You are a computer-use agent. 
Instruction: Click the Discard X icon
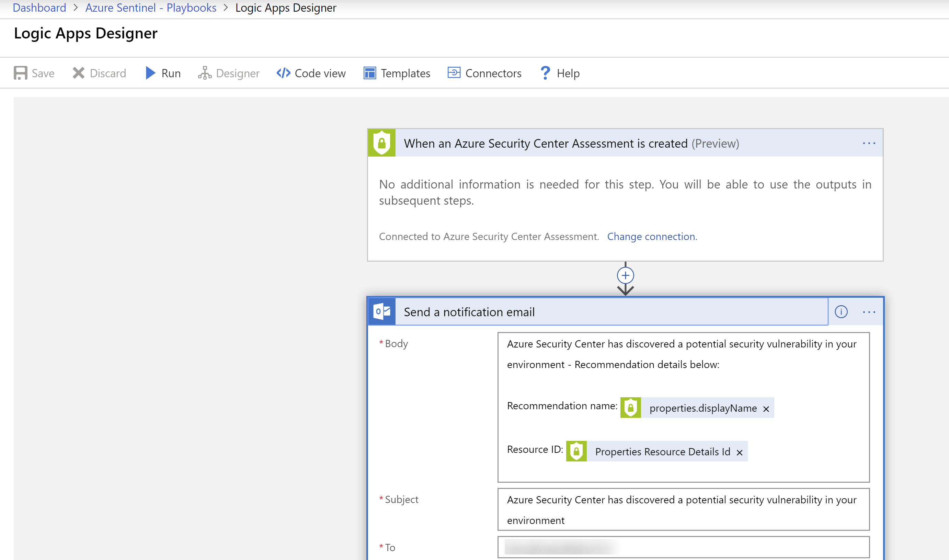pos(79,73)
